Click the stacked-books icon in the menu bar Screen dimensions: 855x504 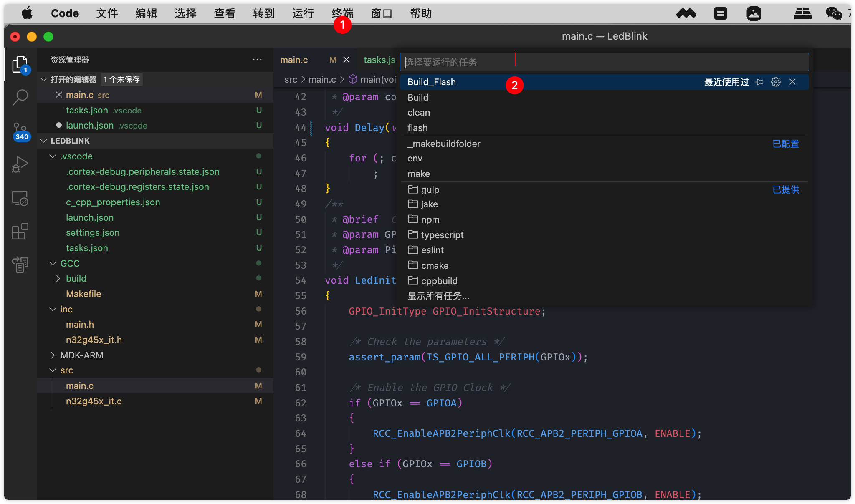802,13
